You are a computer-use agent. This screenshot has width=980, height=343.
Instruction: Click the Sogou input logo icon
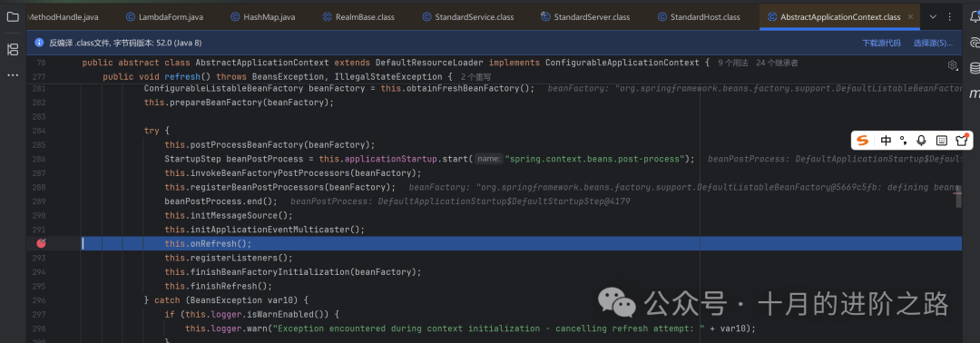click(x=863, y=141)
